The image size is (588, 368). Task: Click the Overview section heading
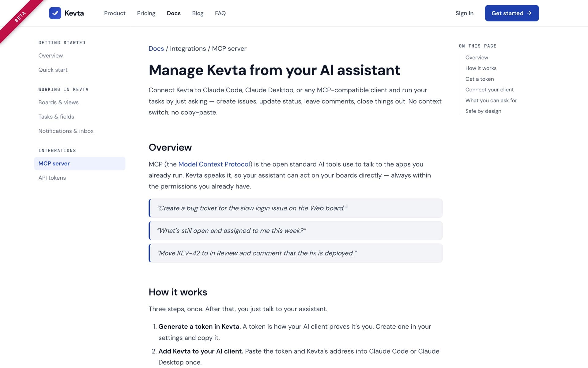click(x=170, y=148)
